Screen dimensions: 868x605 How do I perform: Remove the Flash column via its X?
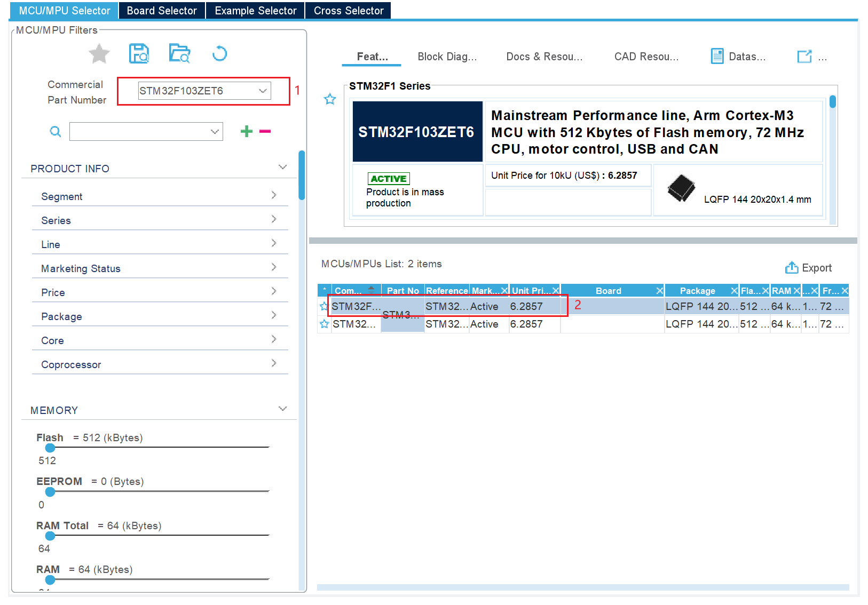pos(766,291)
